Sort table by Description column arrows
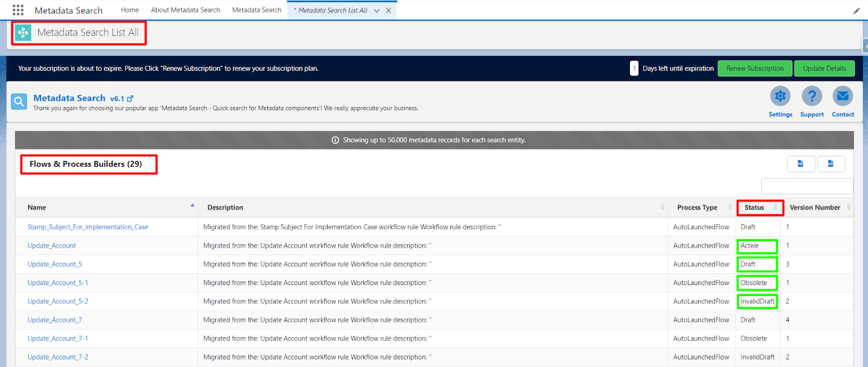Screen dimensions: 868x367 662,207
